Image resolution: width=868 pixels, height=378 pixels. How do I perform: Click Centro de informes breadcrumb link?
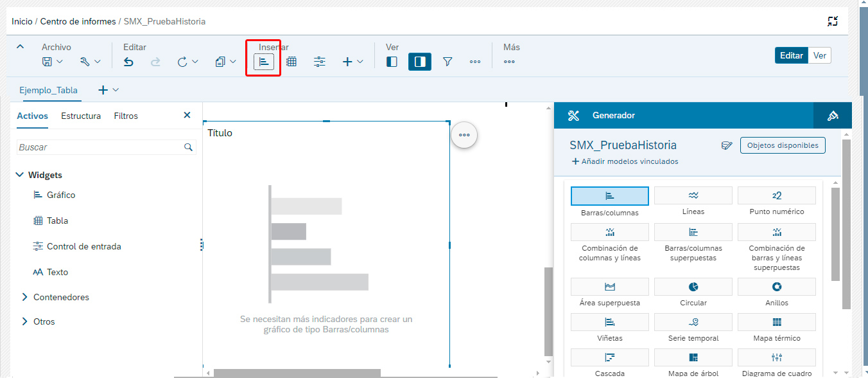coord(78,21)
